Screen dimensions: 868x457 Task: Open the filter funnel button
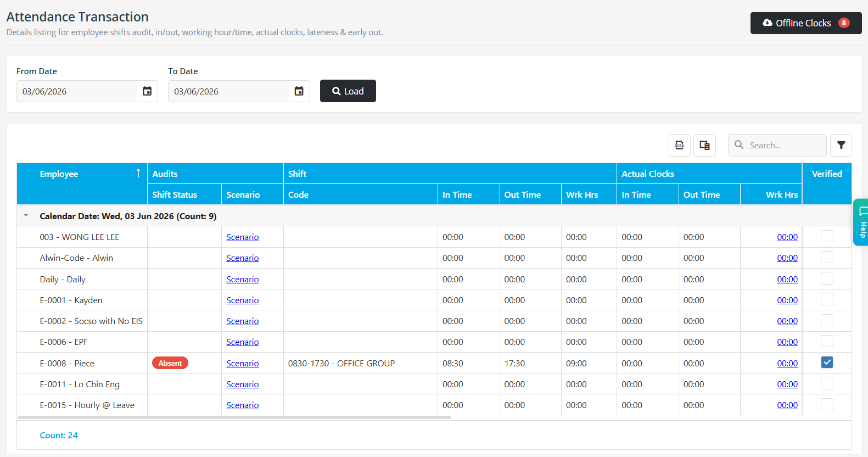[x=841, y=146]
